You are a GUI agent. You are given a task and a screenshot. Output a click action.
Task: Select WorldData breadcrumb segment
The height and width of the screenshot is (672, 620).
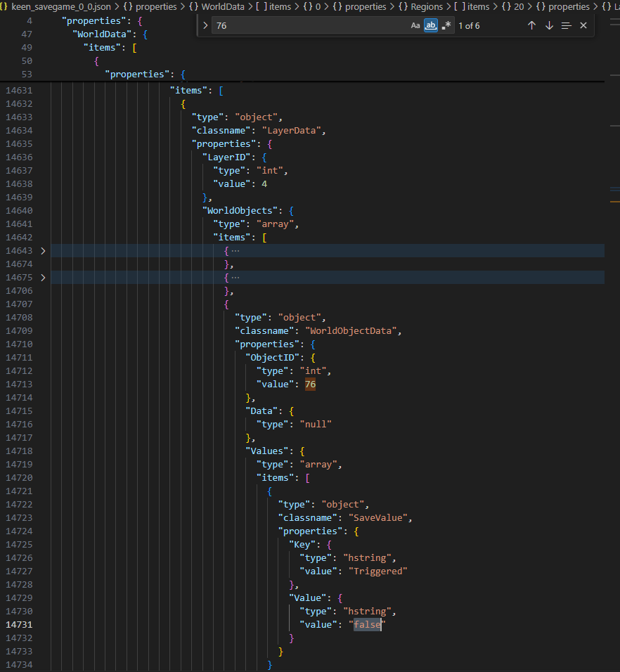pos(223,7)
